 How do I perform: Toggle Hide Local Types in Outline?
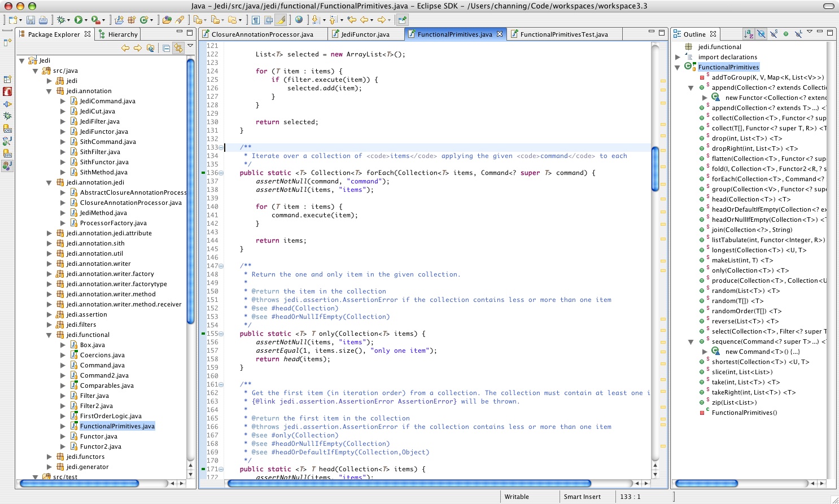pyautogui.click(x=798, y=34)
